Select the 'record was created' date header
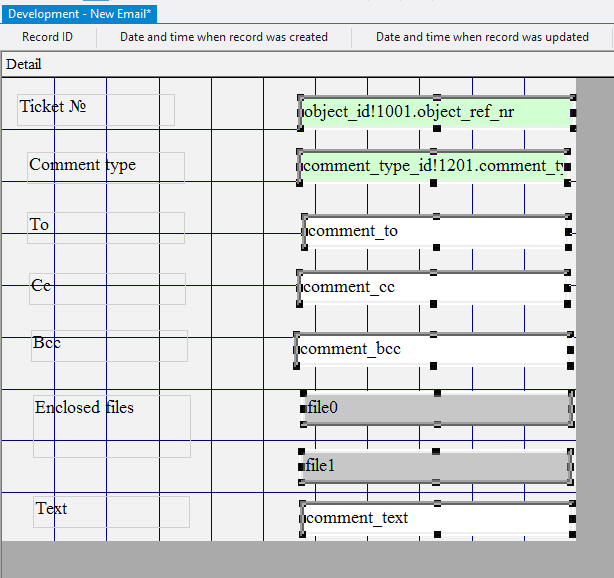Image resolution: width=614 pixels, height=578 pixels. tap(224, 37)
